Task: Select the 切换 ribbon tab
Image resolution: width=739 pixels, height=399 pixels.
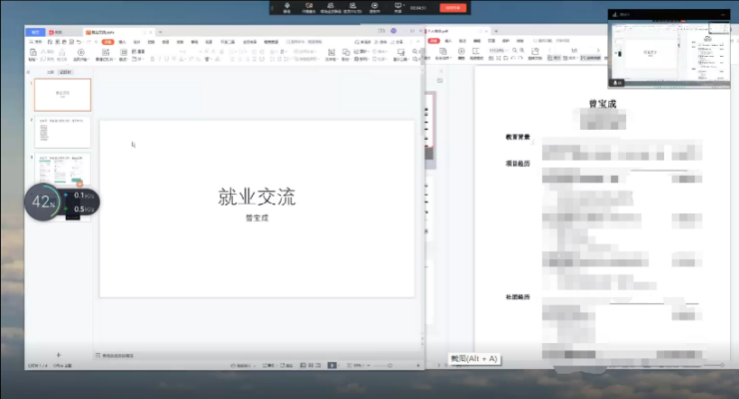Action: point(151,42)
